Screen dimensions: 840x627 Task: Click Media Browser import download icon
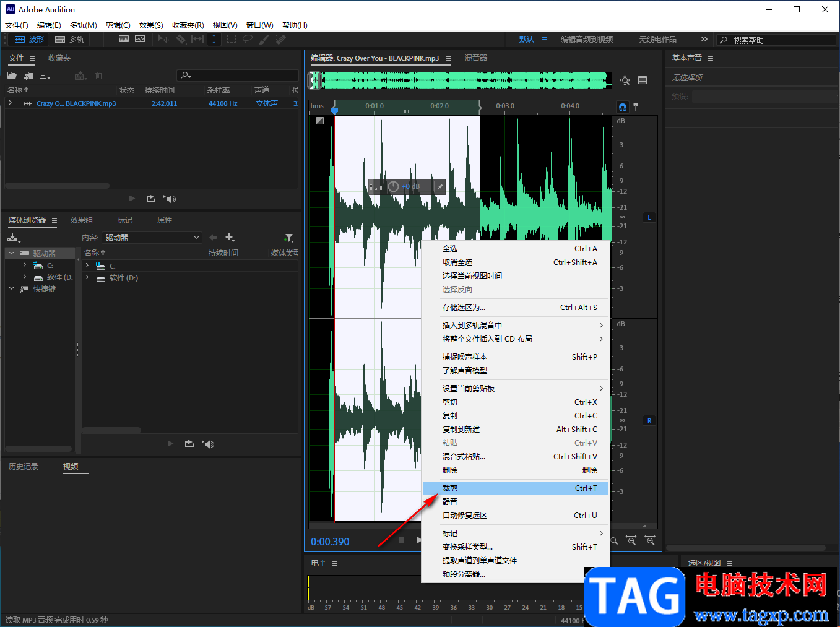[x=14, y=238]
